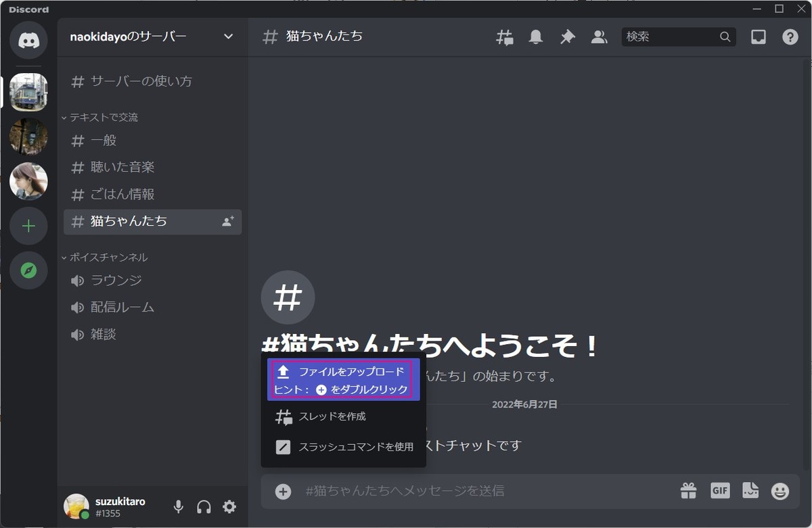This screenshot has width=812, height=528.
Task: Open threads icon in channel header
Action: (x=505, y=37)
